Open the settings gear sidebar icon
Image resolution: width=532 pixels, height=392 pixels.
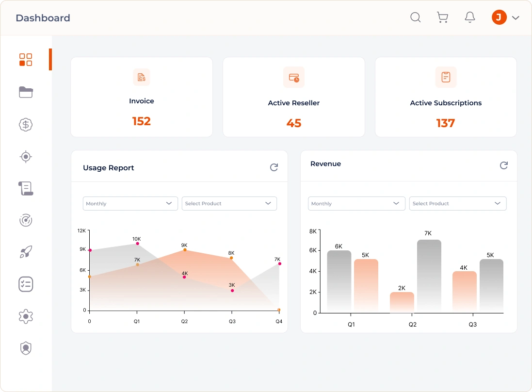click(26, 316)
